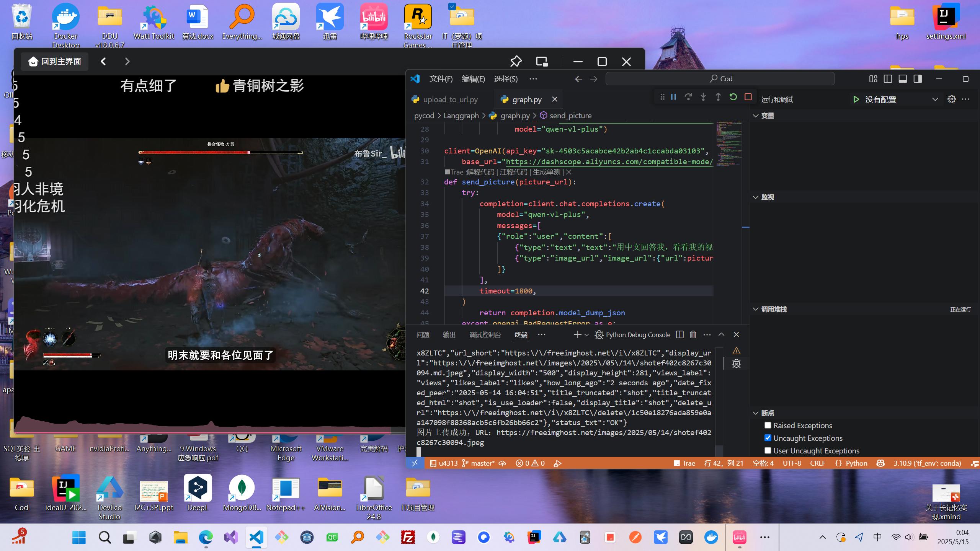Open Docker Desktop desktop shortcut
This screenshot has height=551, width=980.
point(66,25)
